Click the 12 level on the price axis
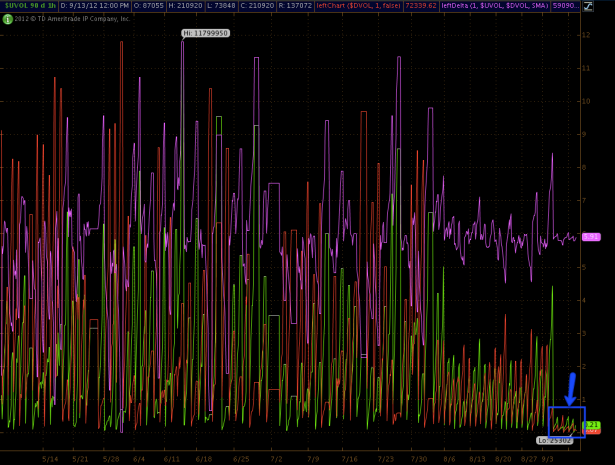 tap(586, 35)
